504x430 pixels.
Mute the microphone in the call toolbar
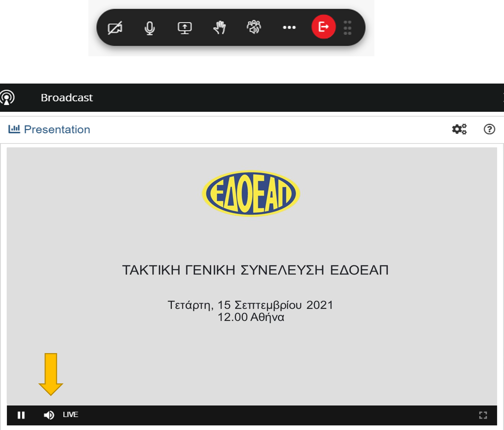click(x=150, y=28)
